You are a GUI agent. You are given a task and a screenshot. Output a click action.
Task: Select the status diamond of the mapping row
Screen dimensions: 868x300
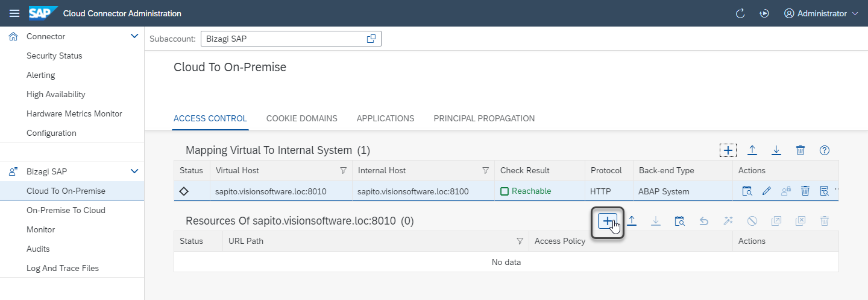[x=184, y=191]
